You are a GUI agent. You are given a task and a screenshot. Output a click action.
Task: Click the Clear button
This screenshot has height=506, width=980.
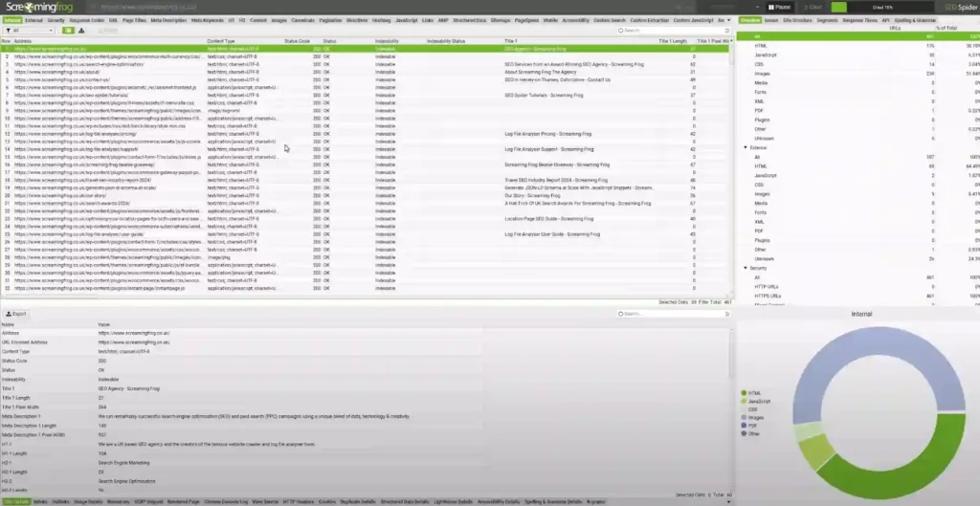pyautogui.click(x=813, y=7)
